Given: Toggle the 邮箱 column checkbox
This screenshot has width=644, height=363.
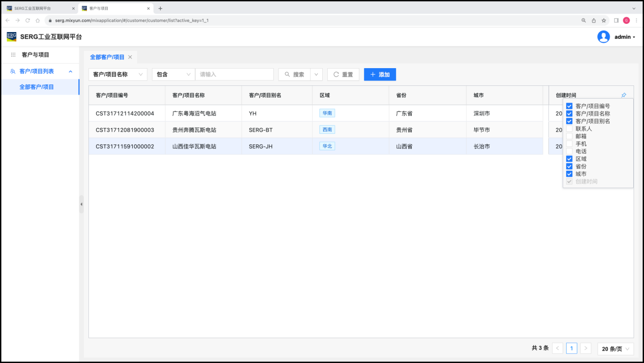Looking at the screenshot, I should point(569,136).
